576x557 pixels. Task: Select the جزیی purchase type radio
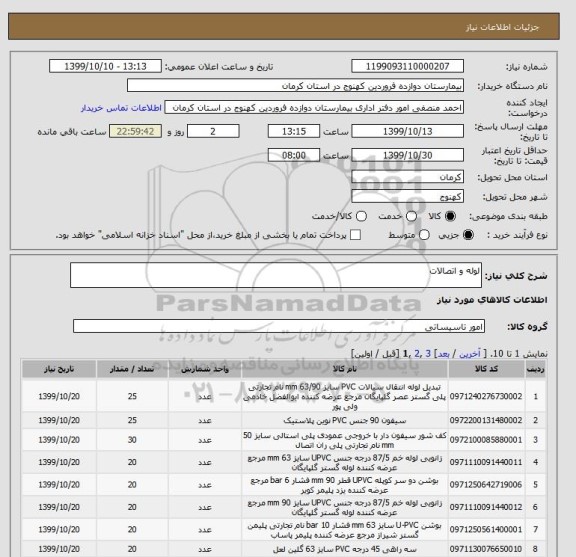(468, 235)
